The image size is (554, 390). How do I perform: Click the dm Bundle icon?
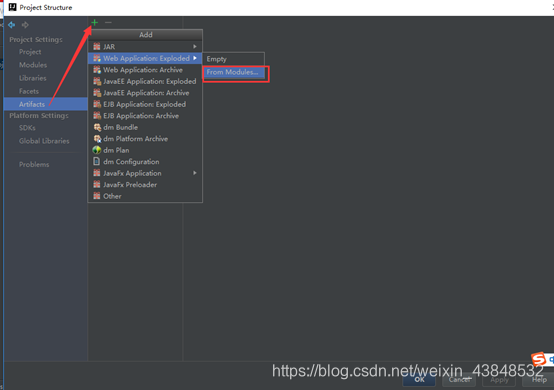pyautogui.click(x=97, y=127)
